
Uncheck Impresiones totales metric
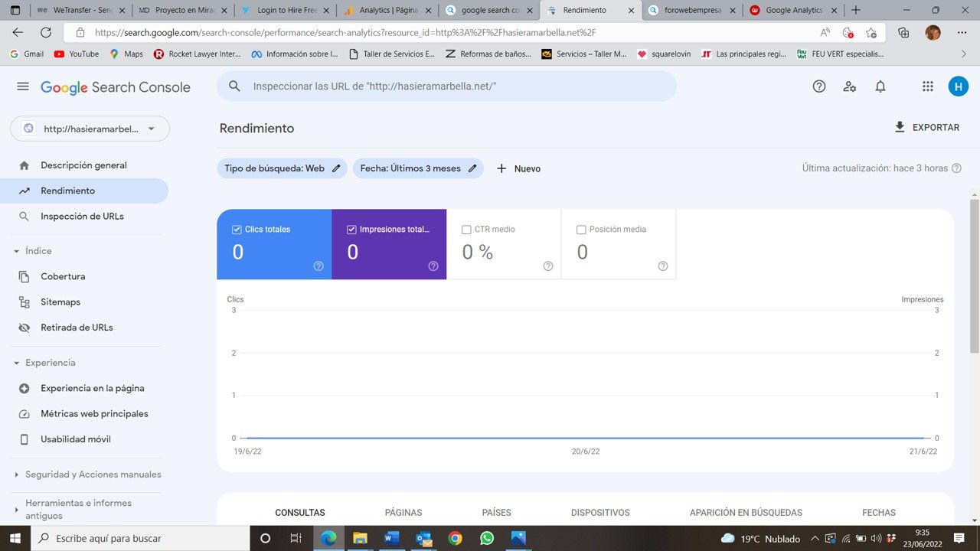point(351,230)
